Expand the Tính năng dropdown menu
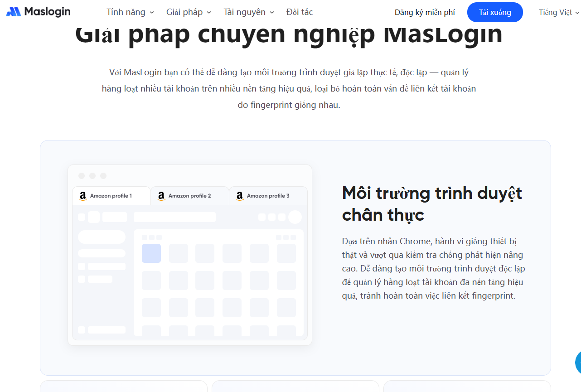Image resolution: width=581 pixels, height=392 pixels. (x=130, y=12)
